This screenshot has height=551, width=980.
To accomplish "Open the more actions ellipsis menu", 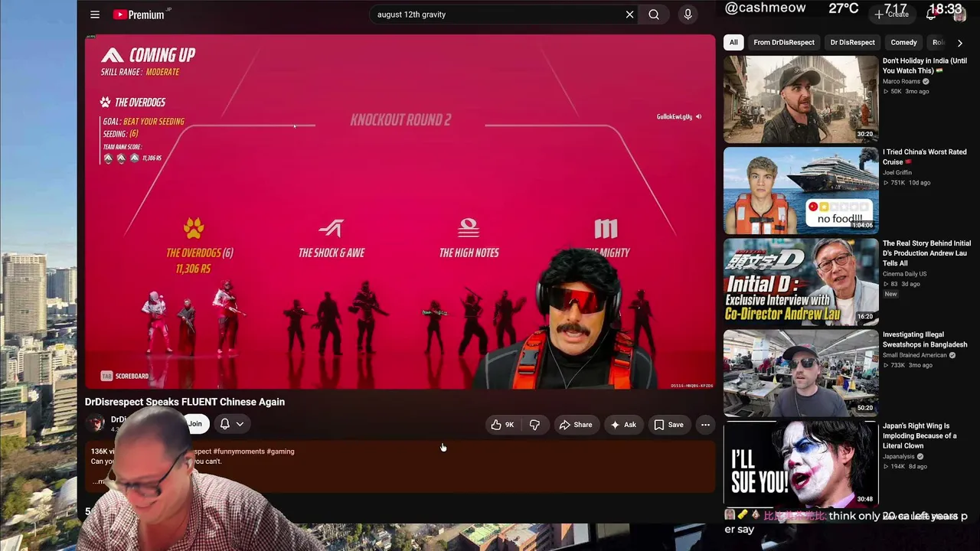I will coord(705,425).
